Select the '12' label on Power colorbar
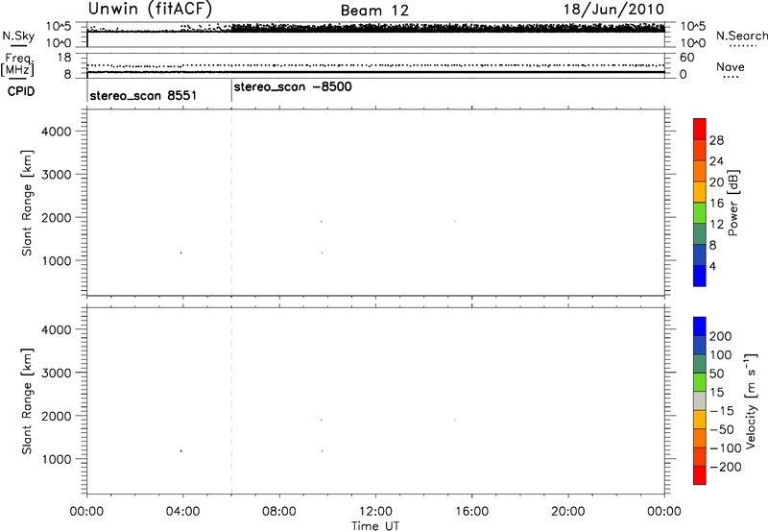 [x=716, y=225]
